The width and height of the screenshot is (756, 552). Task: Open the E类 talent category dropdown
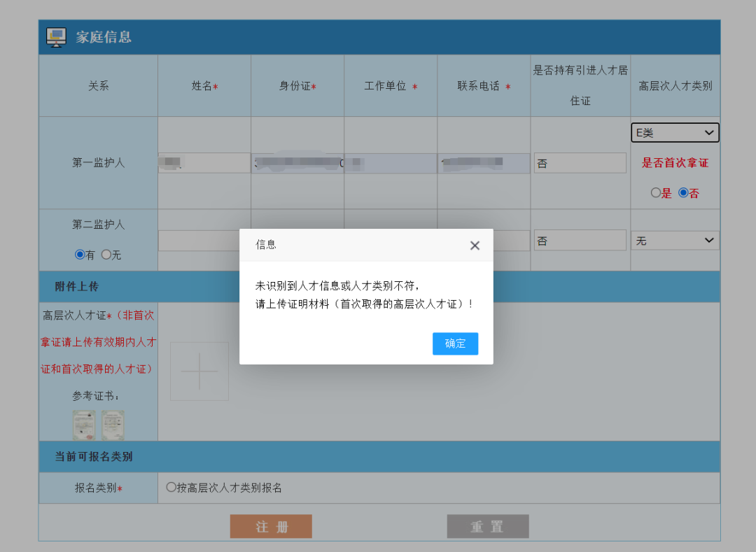coord(675,133)
